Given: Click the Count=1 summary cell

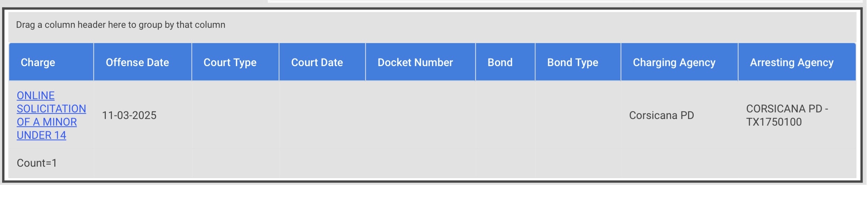Looking at the screenshot, I should pyautogui.click(x=37, y=163).
